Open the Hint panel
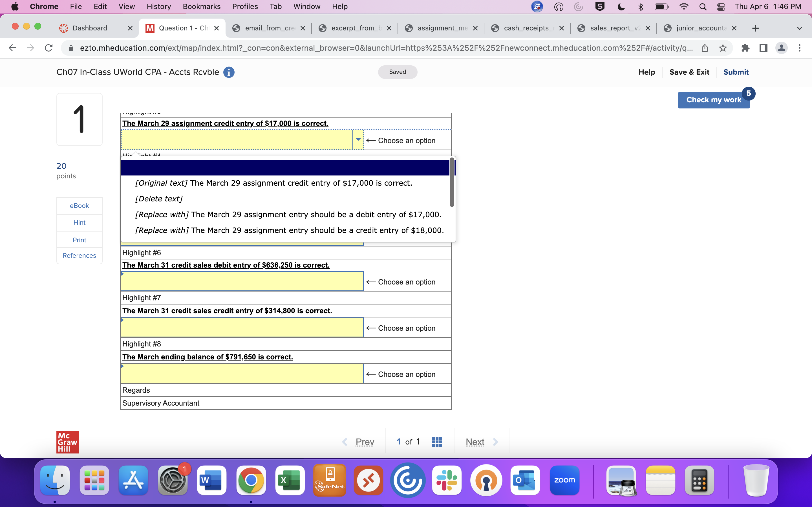 click(x=79, y=222)
